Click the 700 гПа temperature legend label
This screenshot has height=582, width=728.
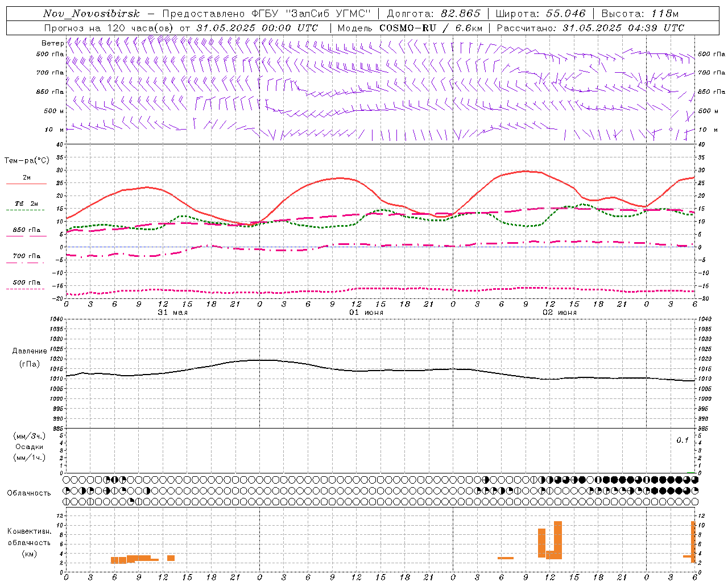point(27,256)
